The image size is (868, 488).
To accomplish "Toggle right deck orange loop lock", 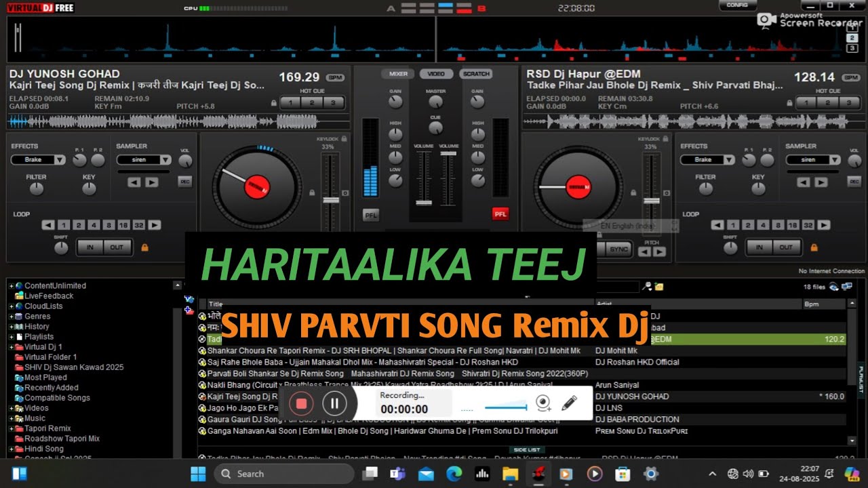I will click(814, 248).
